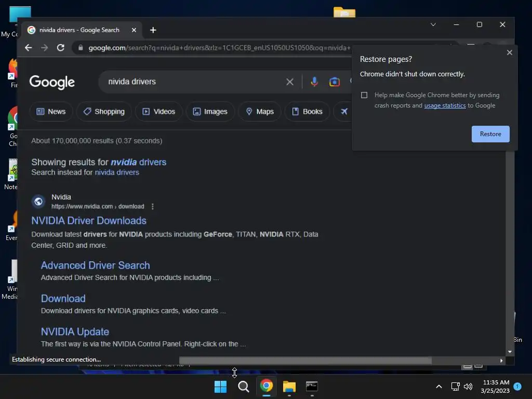
Task: Open the Flights filter chip with the plane icon
Action: (343, 111)
